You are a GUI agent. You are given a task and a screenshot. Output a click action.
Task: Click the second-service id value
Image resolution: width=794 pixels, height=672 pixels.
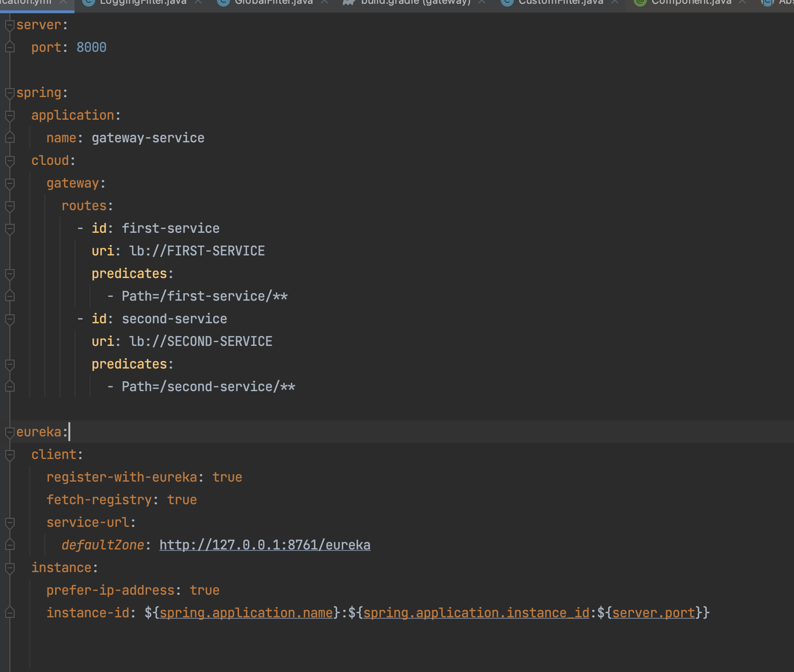(174, 319)
